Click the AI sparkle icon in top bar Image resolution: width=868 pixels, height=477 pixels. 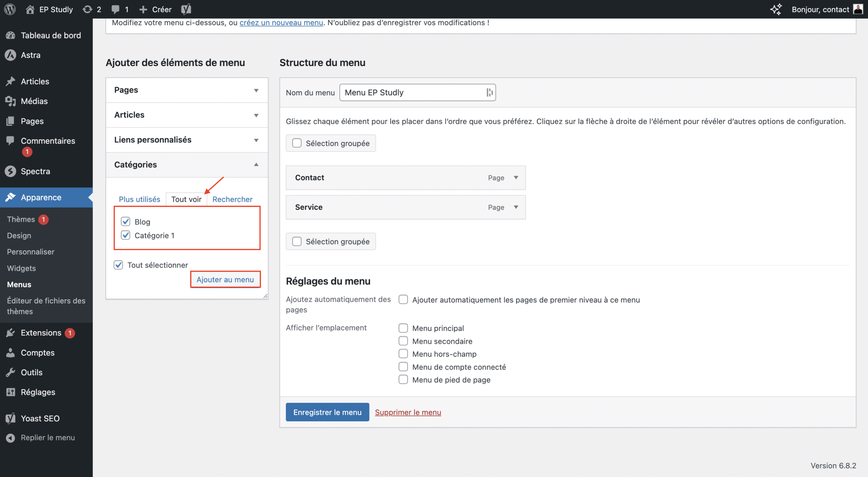coord(776,9)
